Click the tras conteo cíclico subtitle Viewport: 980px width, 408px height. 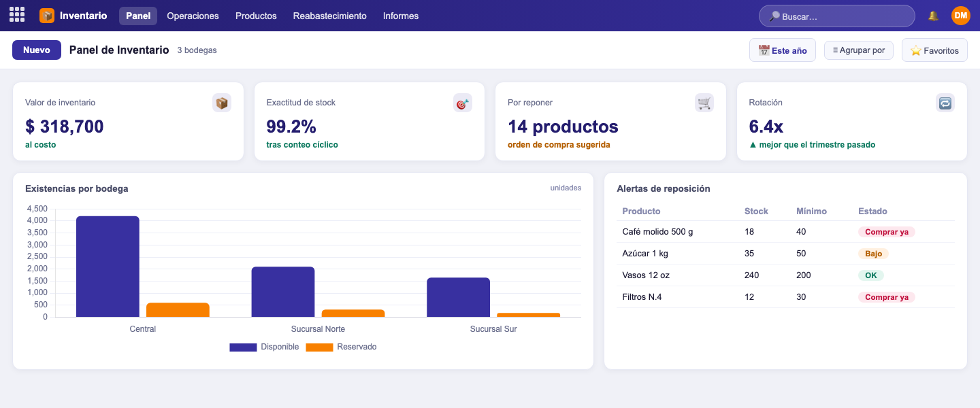(x=302, y=145)
